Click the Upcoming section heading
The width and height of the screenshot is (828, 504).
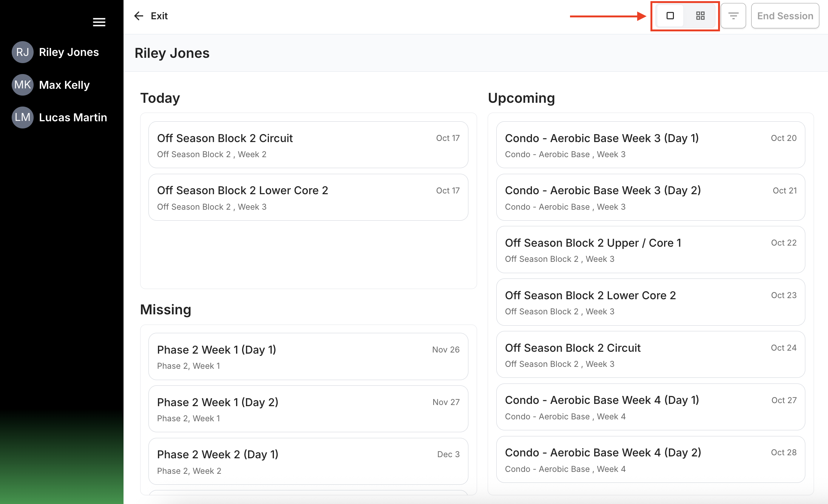click(521, 98)
